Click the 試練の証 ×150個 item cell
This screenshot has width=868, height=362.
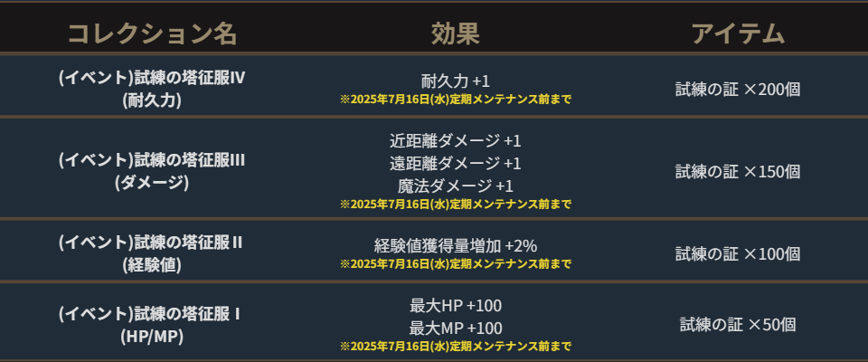coord(737,171)
